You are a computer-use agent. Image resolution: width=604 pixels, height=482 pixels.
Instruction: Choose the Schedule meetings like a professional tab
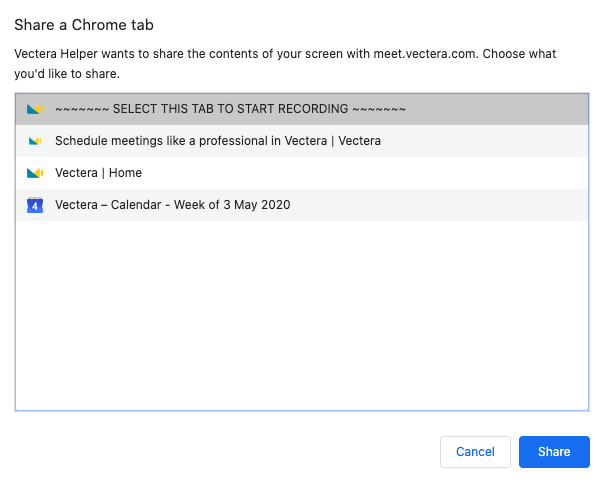[x=302, y=141]
